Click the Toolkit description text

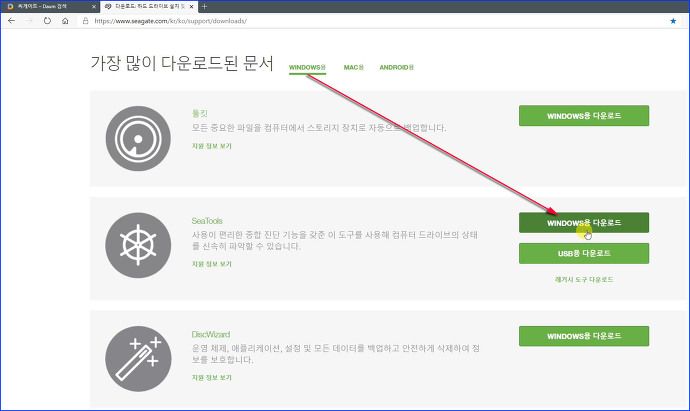click(x=319, y=128)
